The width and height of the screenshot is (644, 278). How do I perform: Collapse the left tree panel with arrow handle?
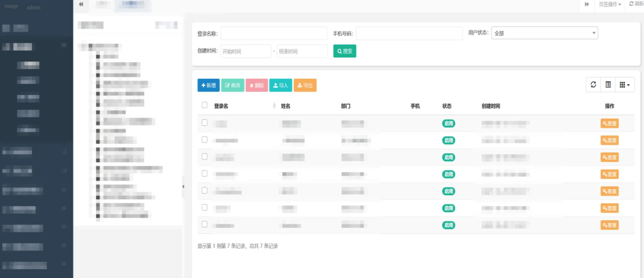pyautogui.click(x=183, y=187)
